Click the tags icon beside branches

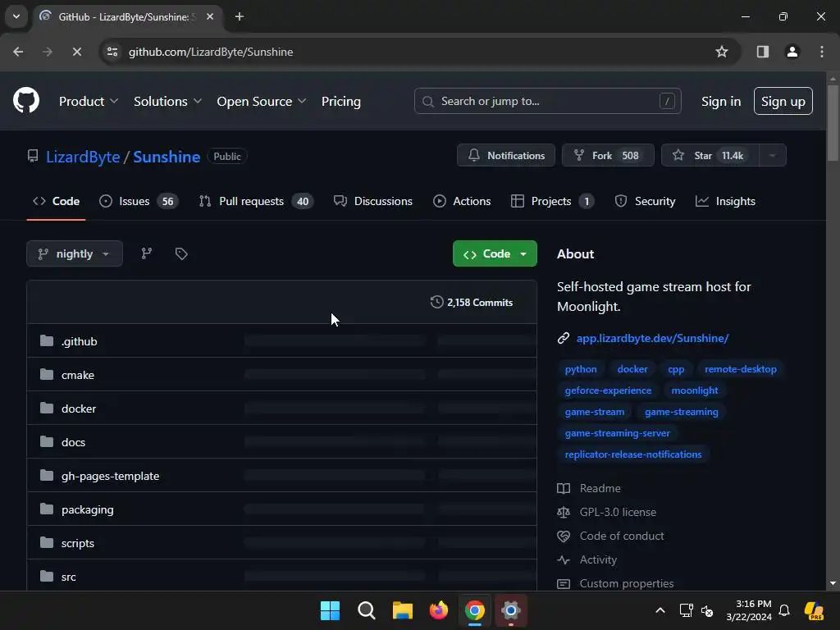point(181,253)
